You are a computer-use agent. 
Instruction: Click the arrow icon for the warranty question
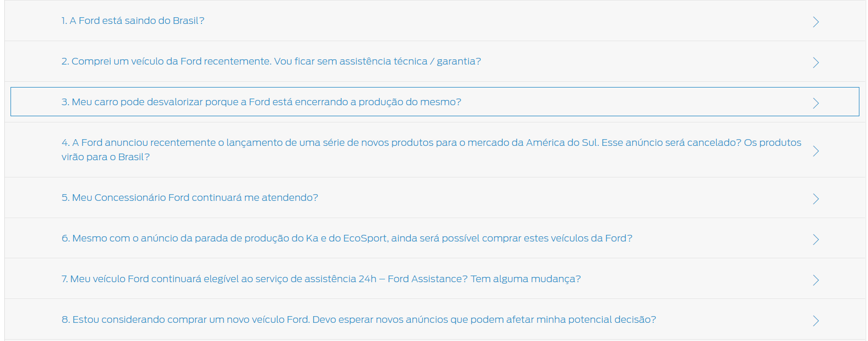(816, 62)
